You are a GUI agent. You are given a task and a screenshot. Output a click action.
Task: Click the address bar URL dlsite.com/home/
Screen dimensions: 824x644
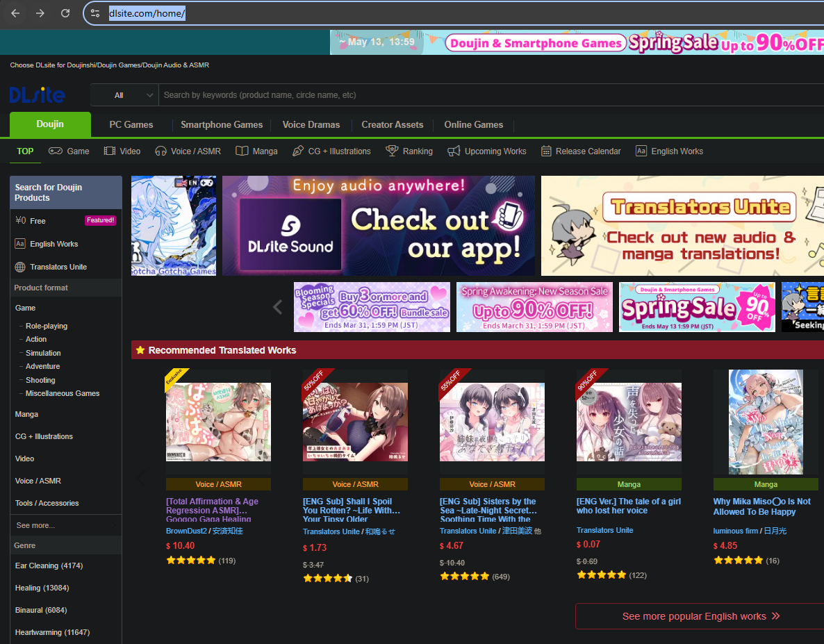click(x=147, y=13)
